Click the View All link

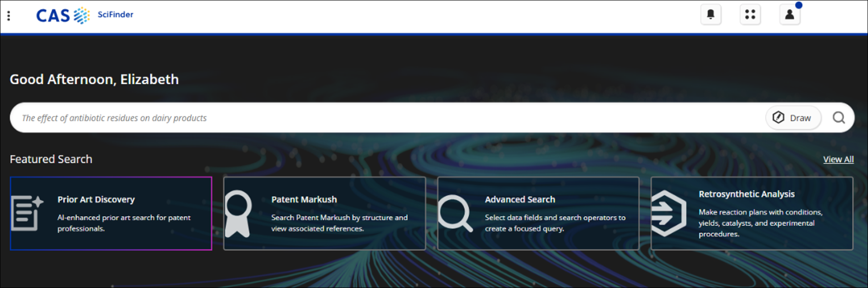coord(838,159)
